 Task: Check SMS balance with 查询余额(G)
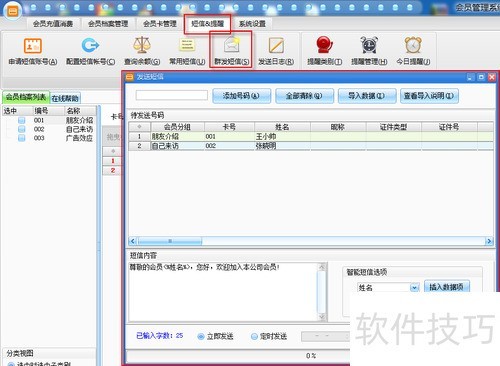(142, 51)
